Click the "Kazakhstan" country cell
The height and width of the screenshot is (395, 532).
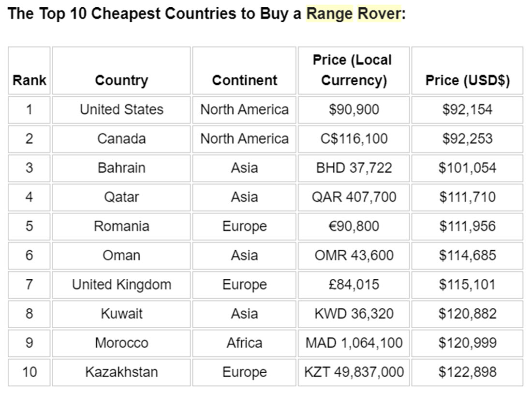pos(121,372)
